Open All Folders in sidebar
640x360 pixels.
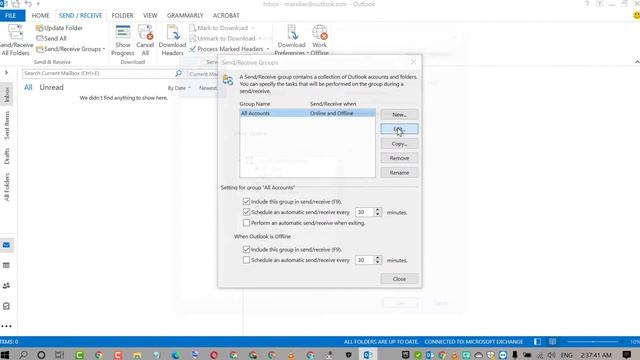coord(7,187)
